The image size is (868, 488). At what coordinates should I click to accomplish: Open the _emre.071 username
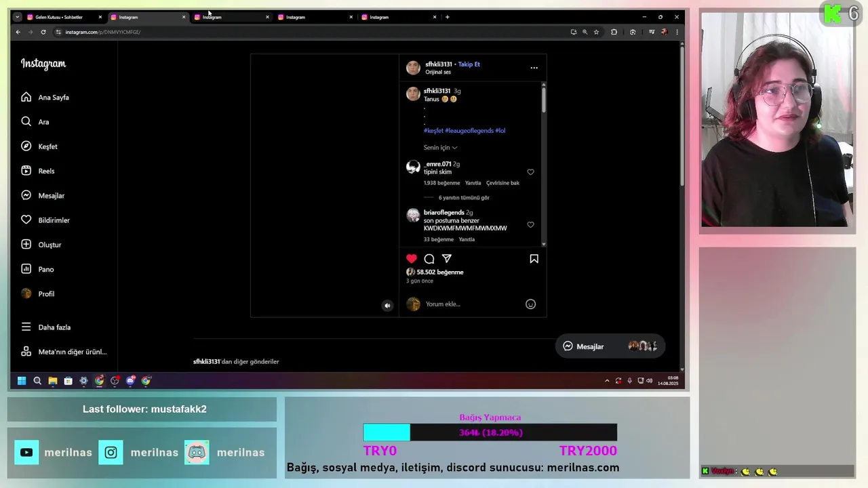pyautogui.click(x=437, y=164)
